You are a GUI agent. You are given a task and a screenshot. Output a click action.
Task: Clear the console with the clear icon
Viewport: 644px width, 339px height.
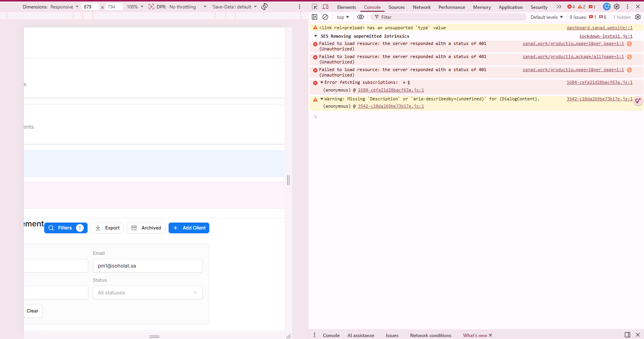click(x=325, y=17)
